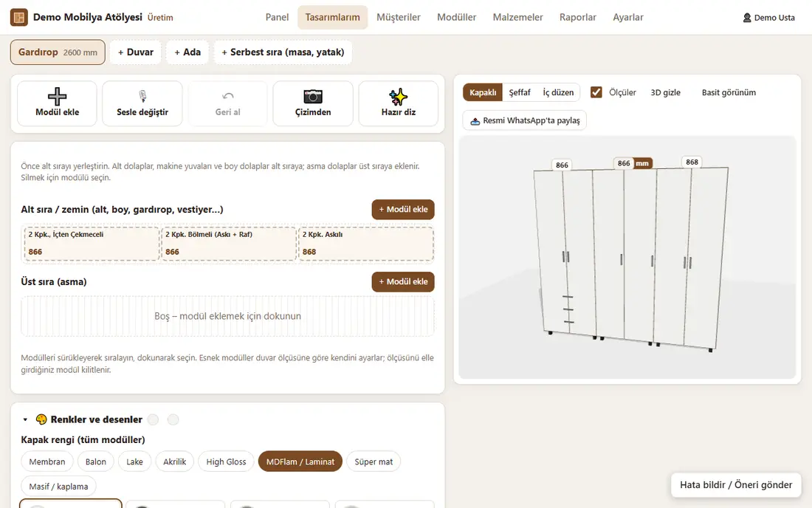
Task: Select the Kapaklı view mode
Action: click(483, 92)
